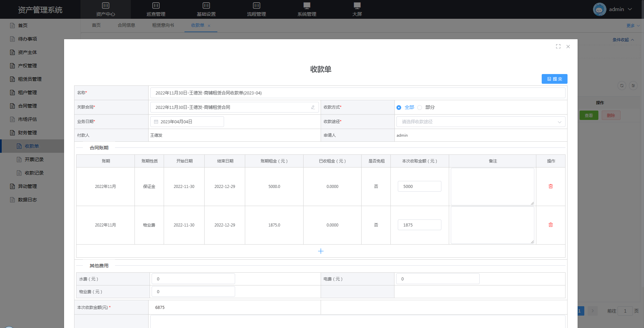Collapse filters with 条件收起
Screen dimensions: 644x328
tap(623, 40)
